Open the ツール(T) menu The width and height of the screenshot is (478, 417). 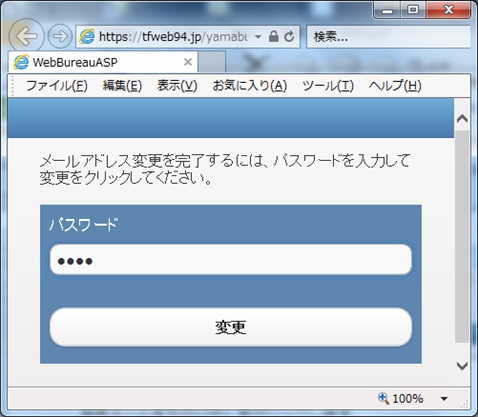pos(328,86)
